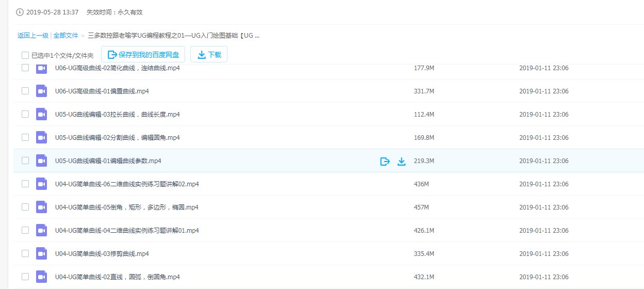Viewport: 644px width, 289px height.
Task: Click video icon of U05-UG曲线编辑-02分割曲线 file
Action: pyautogui.click(x=41, y=137)
